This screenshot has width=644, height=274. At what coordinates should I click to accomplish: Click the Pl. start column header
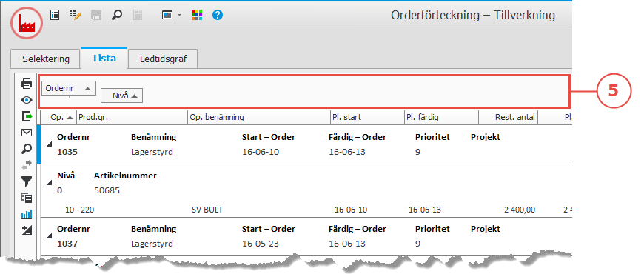coord(367,117)
